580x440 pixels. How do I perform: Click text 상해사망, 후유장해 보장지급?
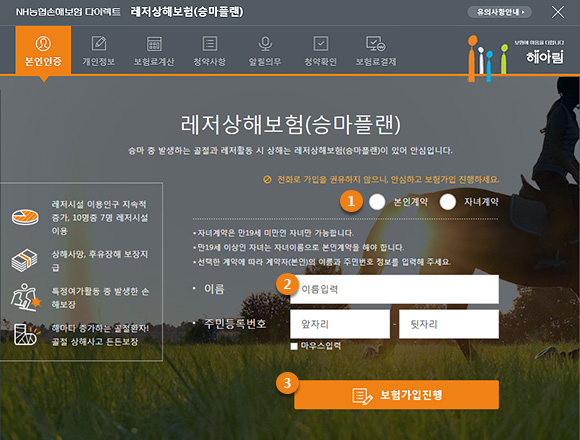100,261
